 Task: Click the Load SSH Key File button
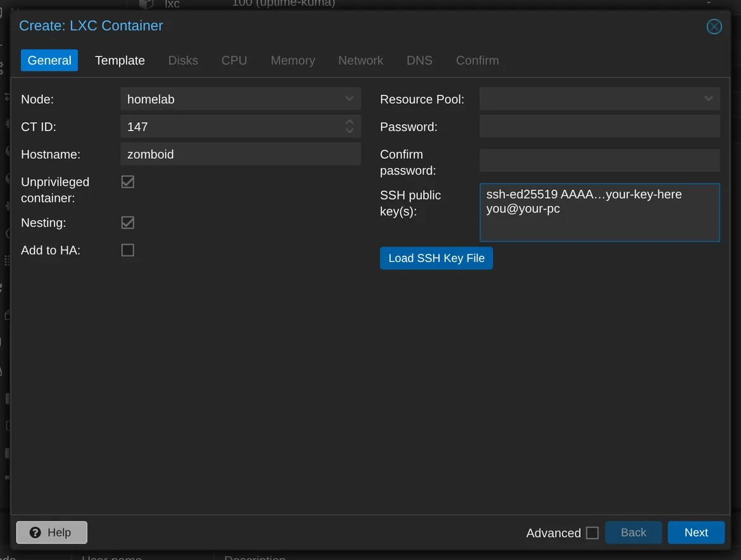(x=436, y=258)
